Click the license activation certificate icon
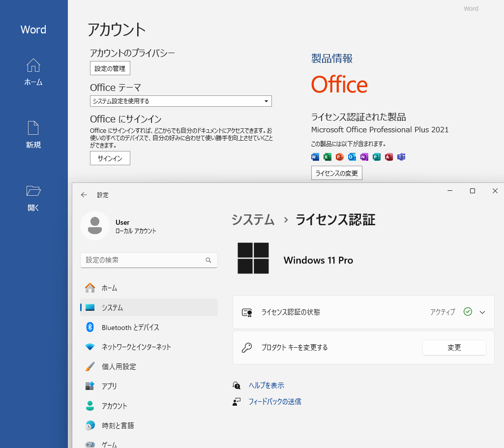This screenshot has width=504, height=448. [x=246, y=312]
